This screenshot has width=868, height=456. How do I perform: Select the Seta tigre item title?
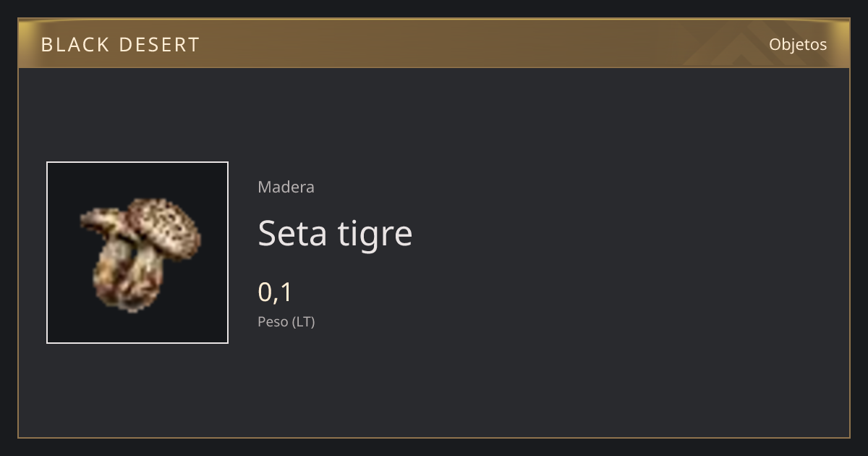pos(335,233)
